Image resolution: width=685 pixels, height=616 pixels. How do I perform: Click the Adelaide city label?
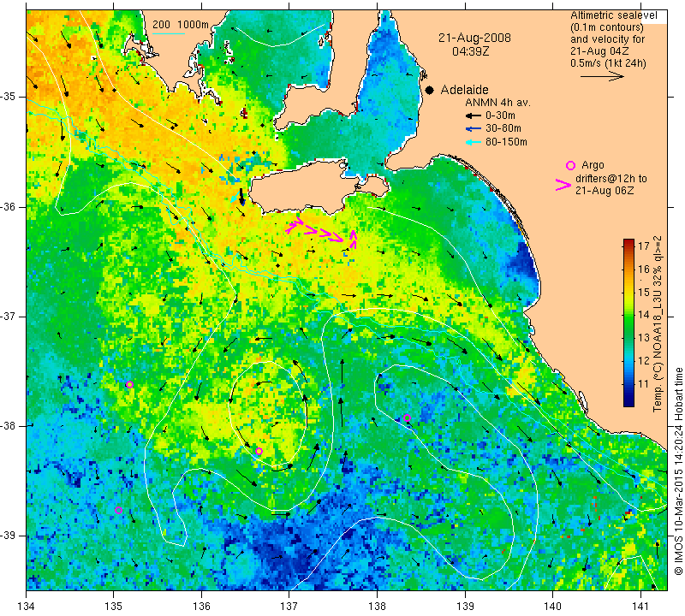click(x=464, y=90)
